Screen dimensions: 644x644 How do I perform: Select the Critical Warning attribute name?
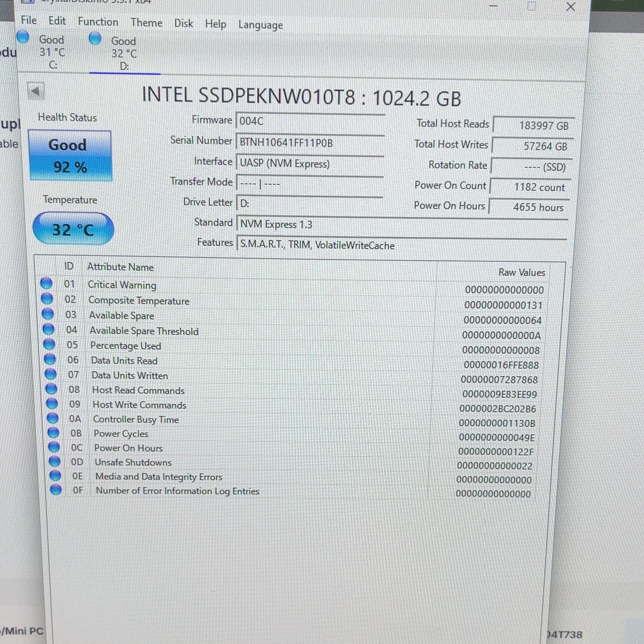(122, 285)
